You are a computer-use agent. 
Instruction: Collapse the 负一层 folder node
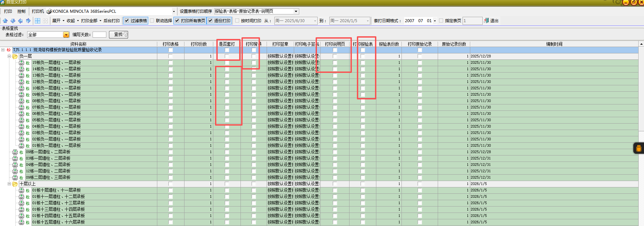click(9, 56)
